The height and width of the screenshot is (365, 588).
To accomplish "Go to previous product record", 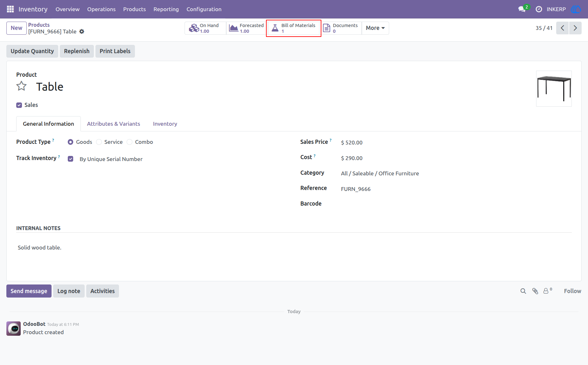I will click(563, 28).
